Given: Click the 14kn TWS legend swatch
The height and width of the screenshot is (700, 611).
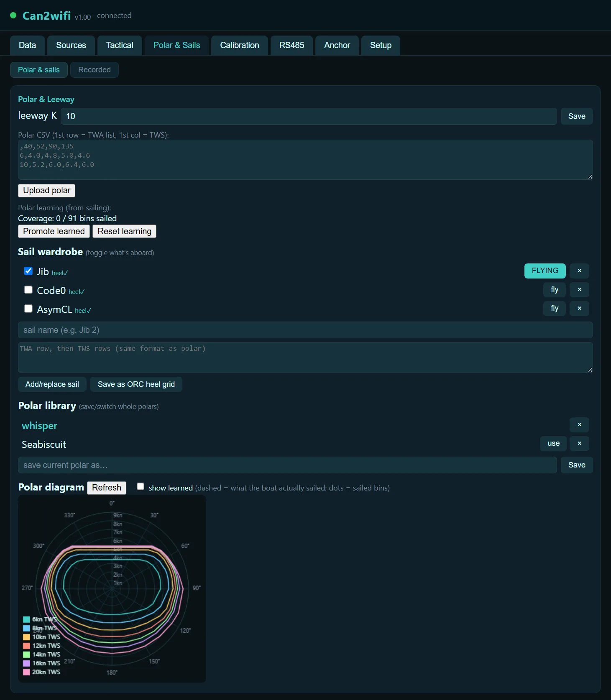Looking at the screenshot, I should [x=26, y=655].
